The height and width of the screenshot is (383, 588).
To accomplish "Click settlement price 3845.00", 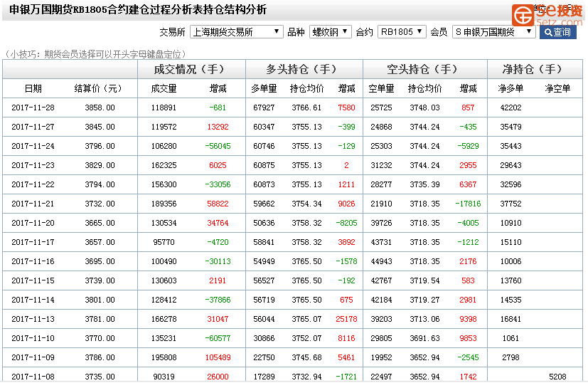I will tap(100, 127).
